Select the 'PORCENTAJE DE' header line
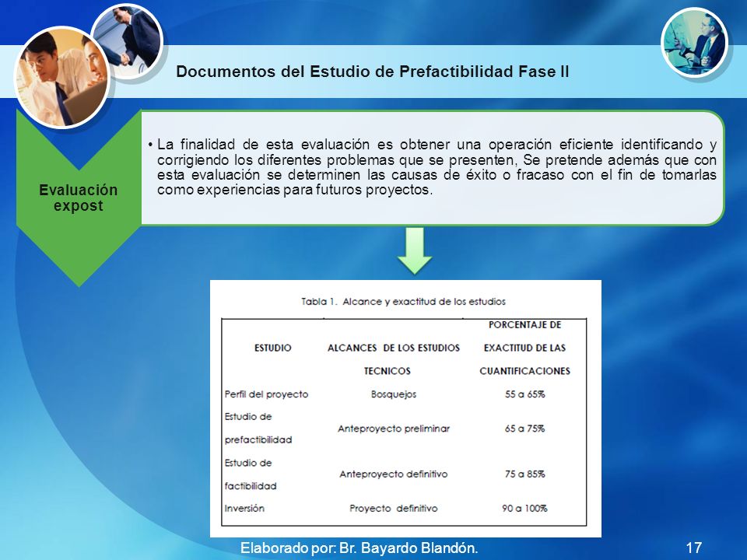Image resolution: width=747 pixels, height=560 pixels. click(x=524, y=325)
